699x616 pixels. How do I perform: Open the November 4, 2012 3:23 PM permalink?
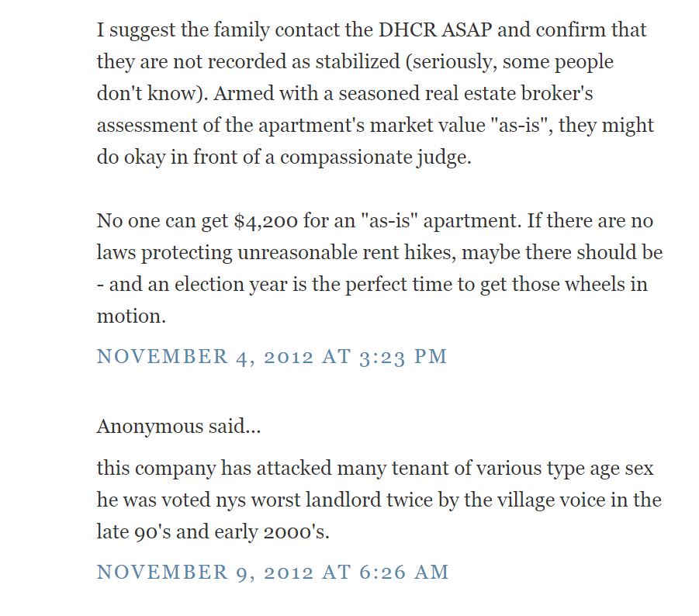[272, 356]
